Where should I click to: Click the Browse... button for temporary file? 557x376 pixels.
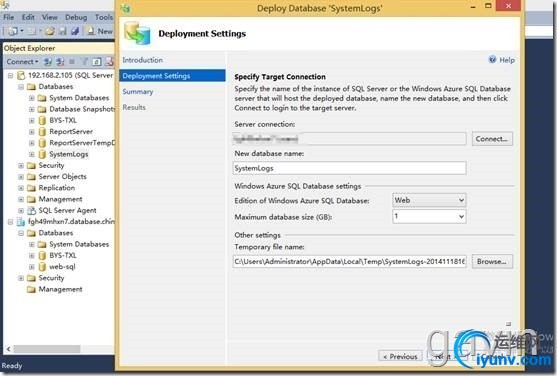492,262
